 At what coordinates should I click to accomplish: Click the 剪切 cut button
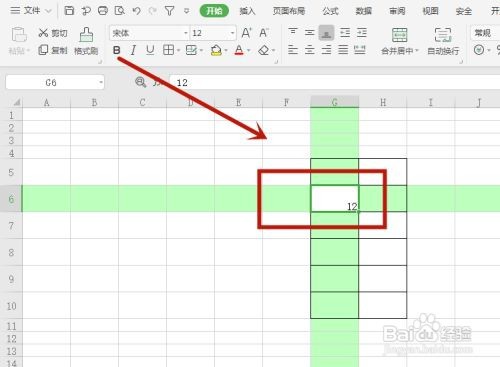click(x=52, y=33)
